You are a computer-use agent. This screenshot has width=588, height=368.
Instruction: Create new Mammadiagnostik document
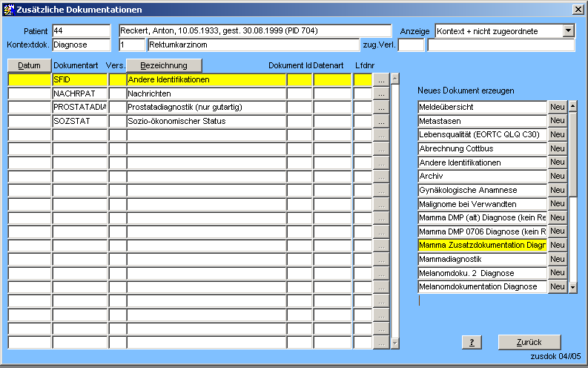[x=557, y=259]
